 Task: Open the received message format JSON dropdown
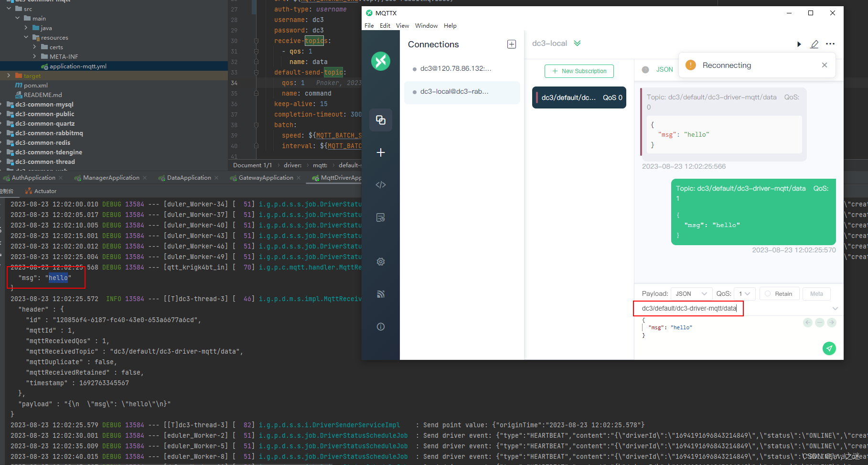pyautogui.click(x=664, y=70)
